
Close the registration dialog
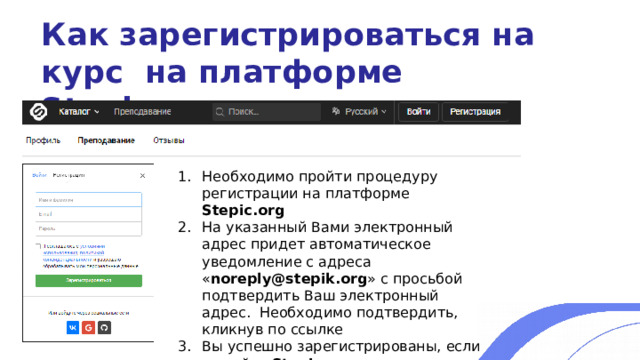(x=142, y=176)
